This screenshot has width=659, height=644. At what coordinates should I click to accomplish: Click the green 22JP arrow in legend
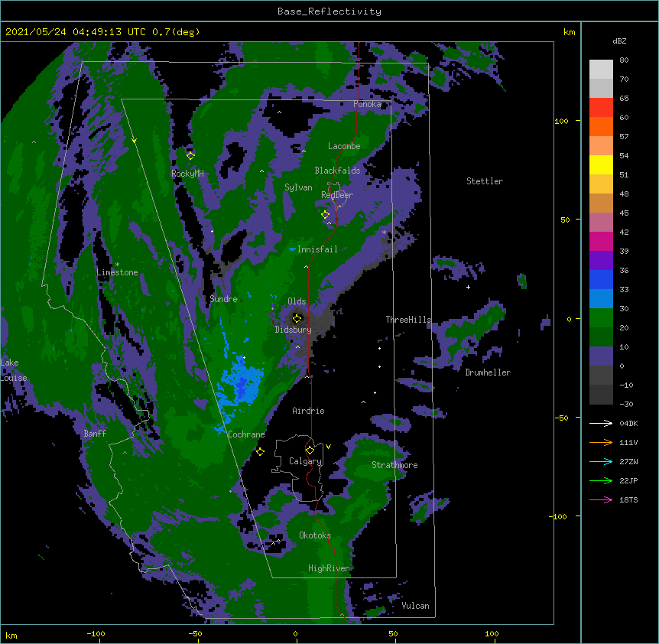[601, 480]
